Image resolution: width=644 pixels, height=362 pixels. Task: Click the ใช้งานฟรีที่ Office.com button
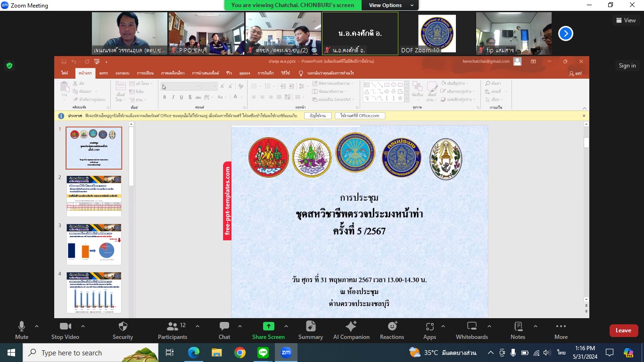pos(360,115)
